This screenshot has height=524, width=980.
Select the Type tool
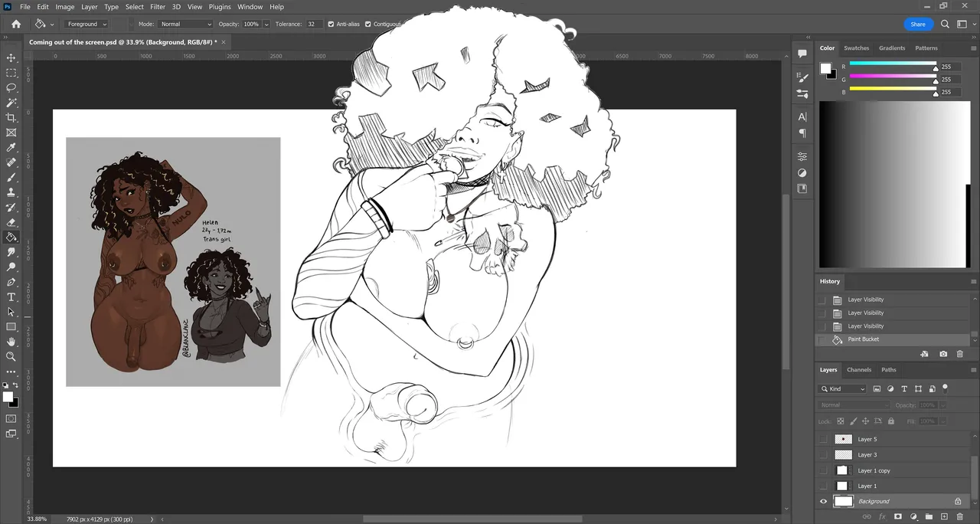click(11, 297)
